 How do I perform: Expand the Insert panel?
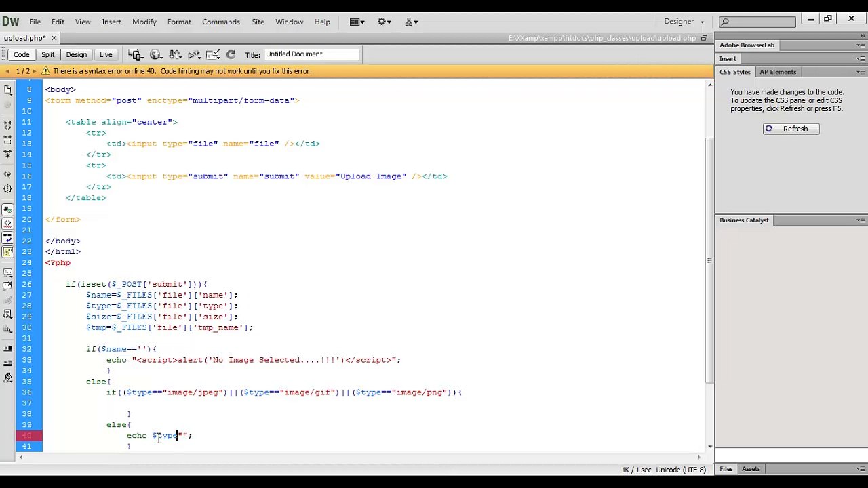(728, 59)
